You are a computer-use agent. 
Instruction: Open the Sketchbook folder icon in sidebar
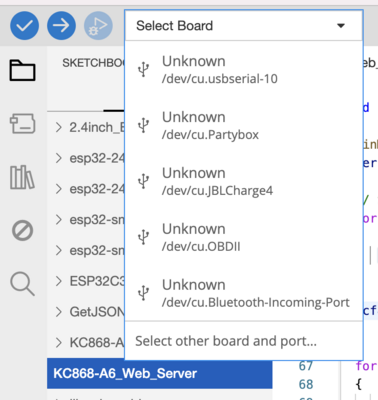point(22,70)
